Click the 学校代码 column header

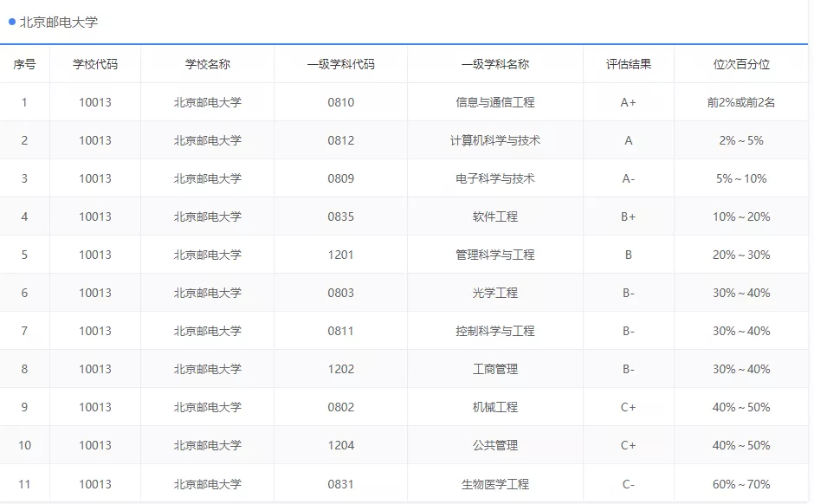(x=95, y=64)
